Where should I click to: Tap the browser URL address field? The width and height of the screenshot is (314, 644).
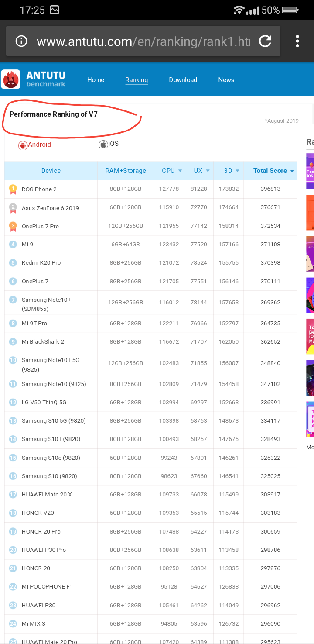coord(143,41)
